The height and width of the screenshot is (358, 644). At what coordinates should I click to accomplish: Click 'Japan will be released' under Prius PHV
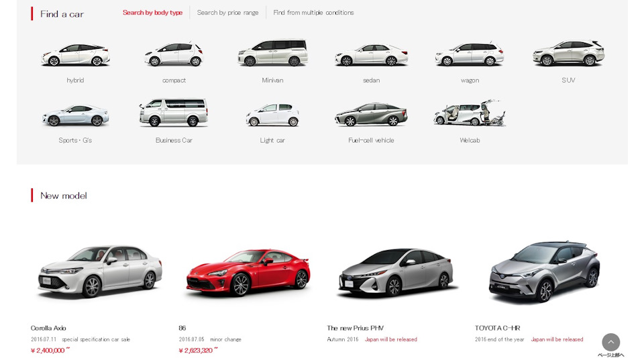[391, 339]
